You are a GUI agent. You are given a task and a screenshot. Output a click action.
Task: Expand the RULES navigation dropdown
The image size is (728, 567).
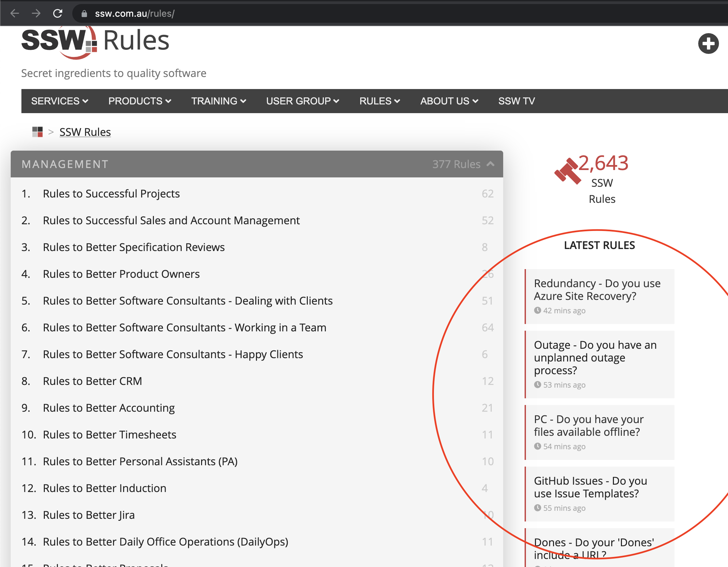click(379, 101)
